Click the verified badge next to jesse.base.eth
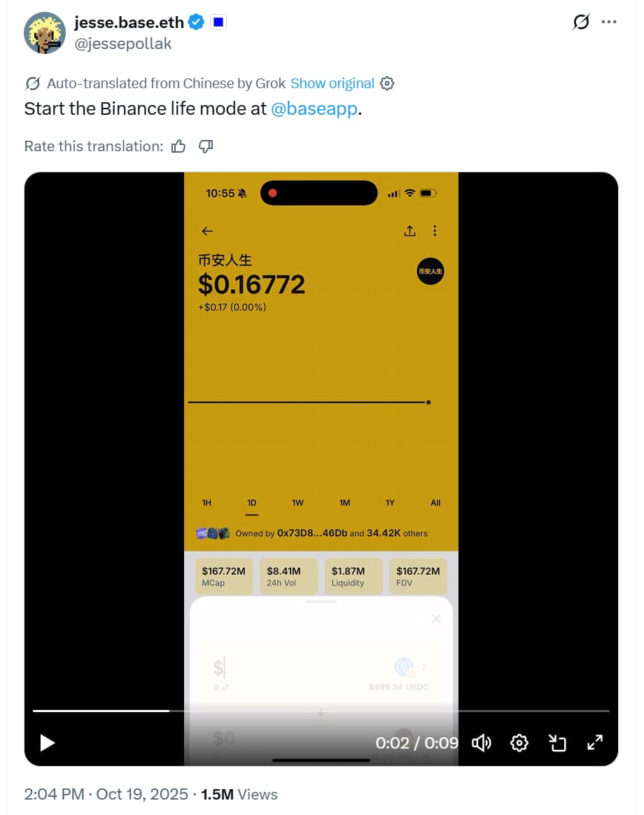The width and height of the screenshot is (644, 815). (196, 22)
